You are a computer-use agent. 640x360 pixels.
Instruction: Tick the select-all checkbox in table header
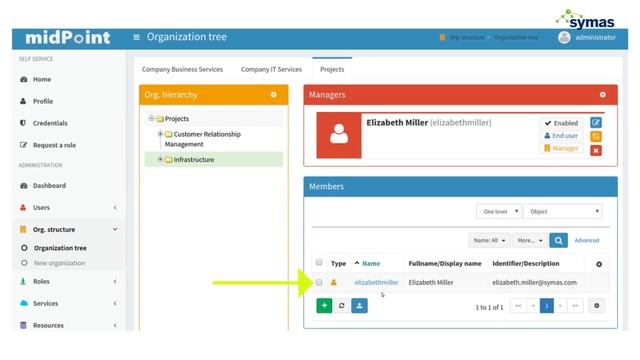point(319,262)
